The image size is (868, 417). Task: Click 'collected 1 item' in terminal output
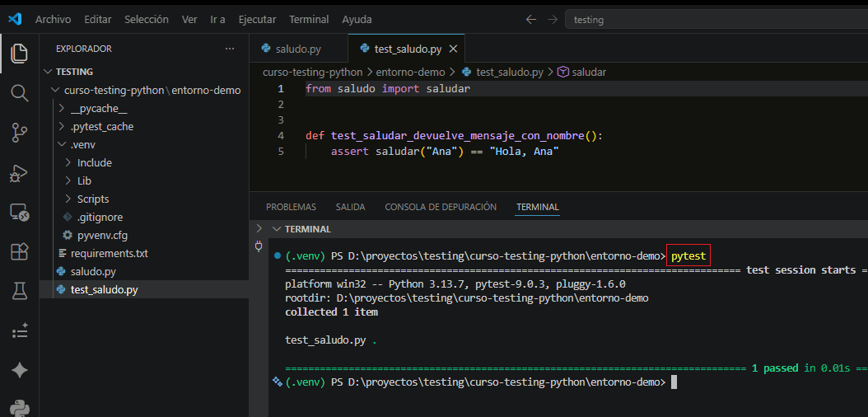tap(332, 312)
